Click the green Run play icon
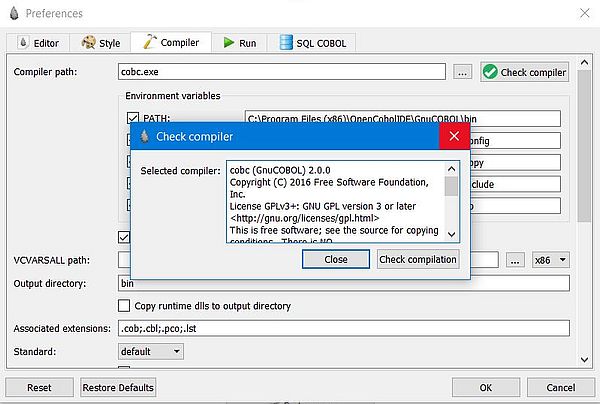This screenshot has width=600, height=404. (229, 42)
